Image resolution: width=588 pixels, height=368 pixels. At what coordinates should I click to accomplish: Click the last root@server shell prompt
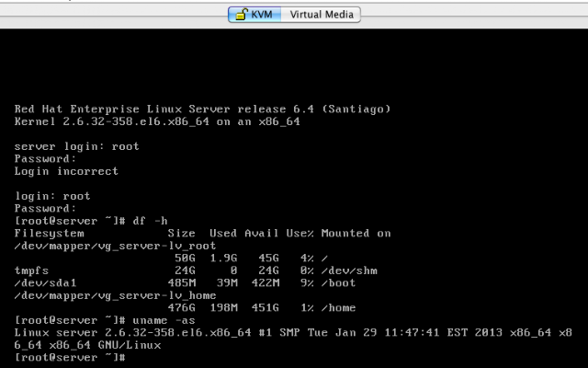point(70,358)
